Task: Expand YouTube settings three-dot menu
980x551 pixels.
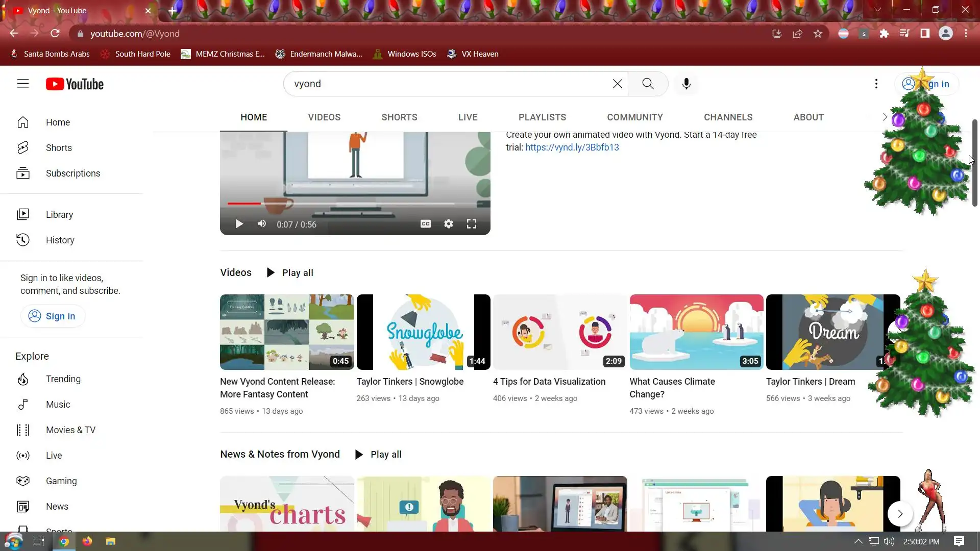Action: [876, 84]
